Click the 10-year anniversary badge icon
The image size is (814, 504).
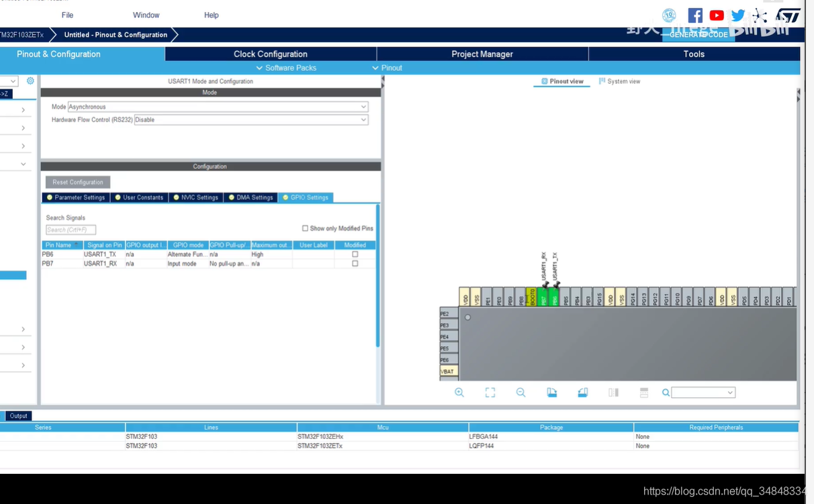point(669,15)
